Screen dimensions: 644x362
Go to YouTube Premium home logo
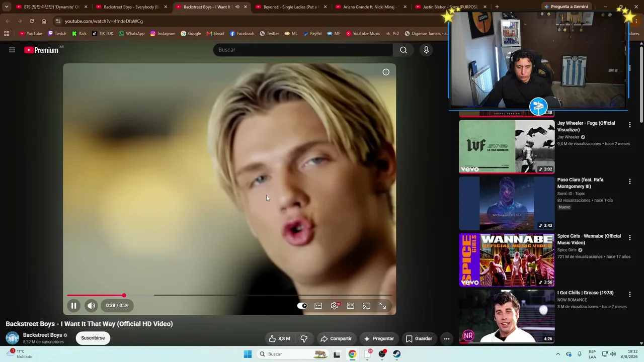tap(41, 50)
